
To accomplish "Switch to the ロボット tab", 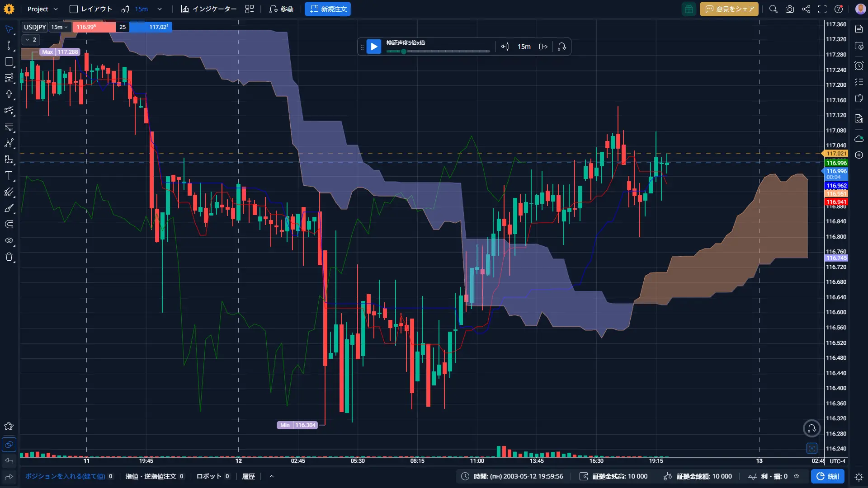I will (x=209, y=476).
